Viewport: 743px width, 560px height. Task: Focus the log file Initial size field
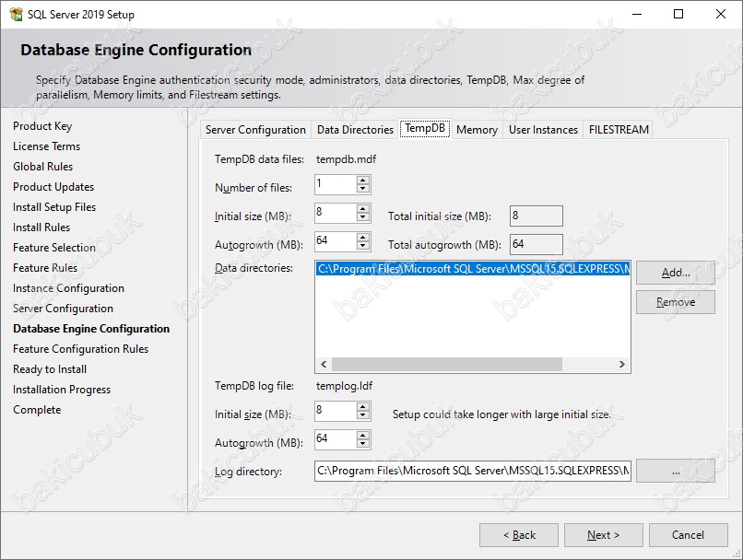(x=336, y=411)
